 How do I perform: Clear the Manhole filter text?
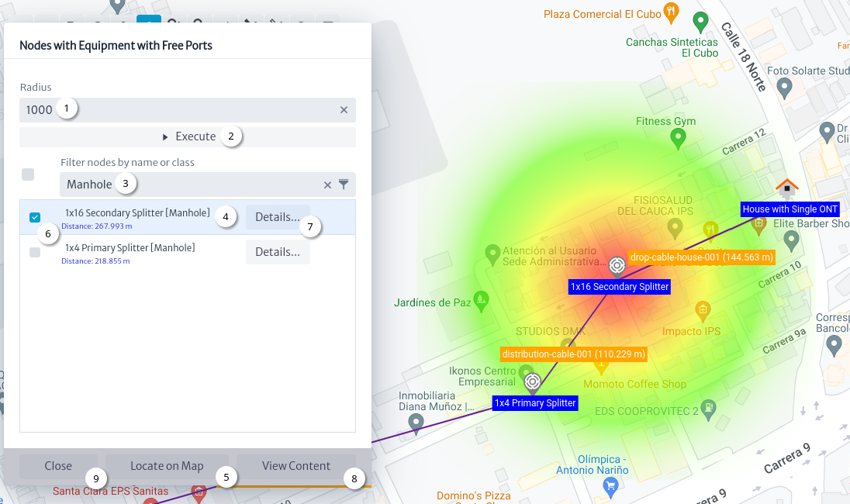click(327, 185)
